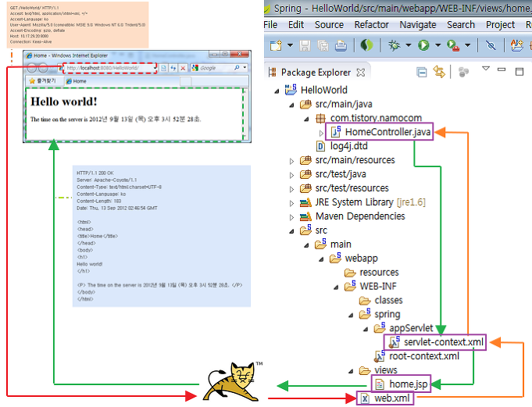Expand the src/test/resources folder
532x407 pixels.
pos(291,189)
